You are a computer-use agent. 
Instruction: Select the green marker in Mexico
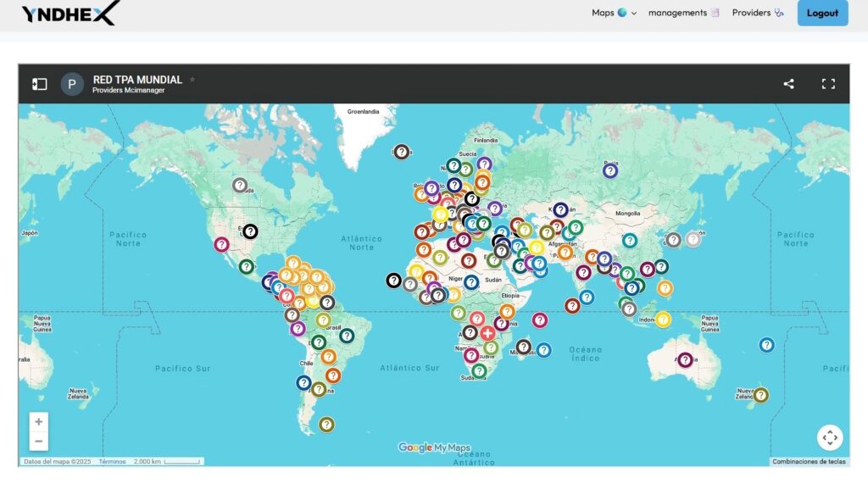pyautogui.click(x=247, y=267)
